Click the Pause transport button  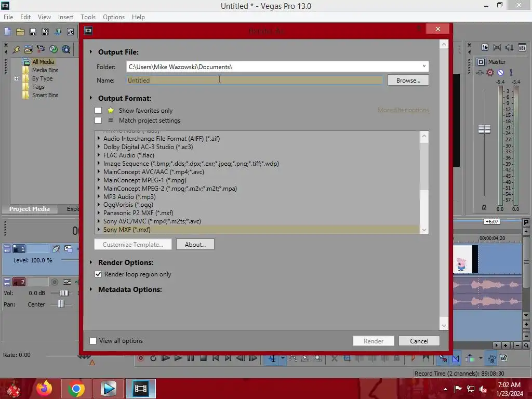tap(191, 358)
